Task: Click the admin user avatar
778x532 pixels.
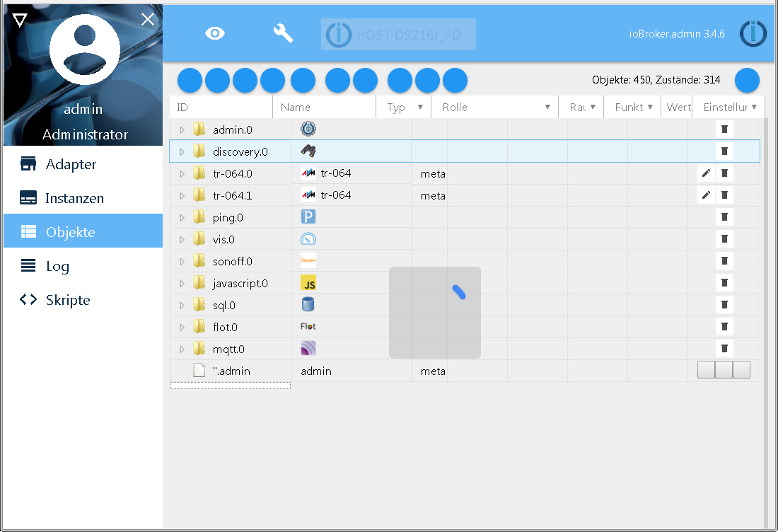Action: 85,50
